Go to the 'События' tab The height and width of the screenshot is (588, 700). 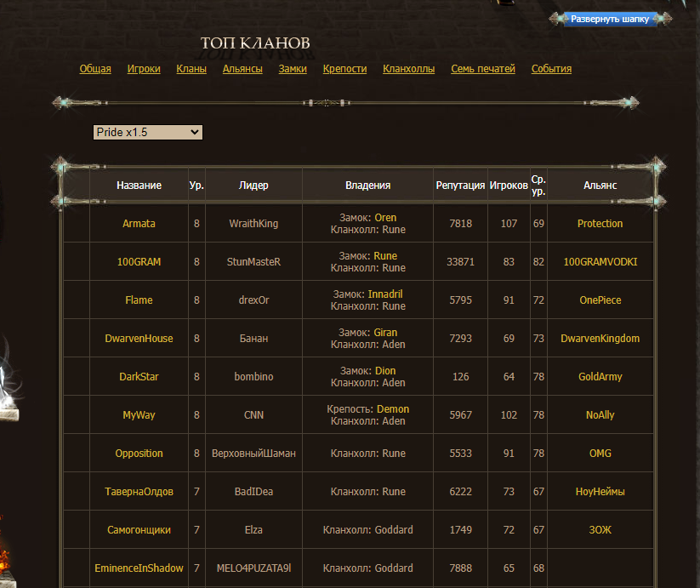pyautogui.click(x=551, y=69)
